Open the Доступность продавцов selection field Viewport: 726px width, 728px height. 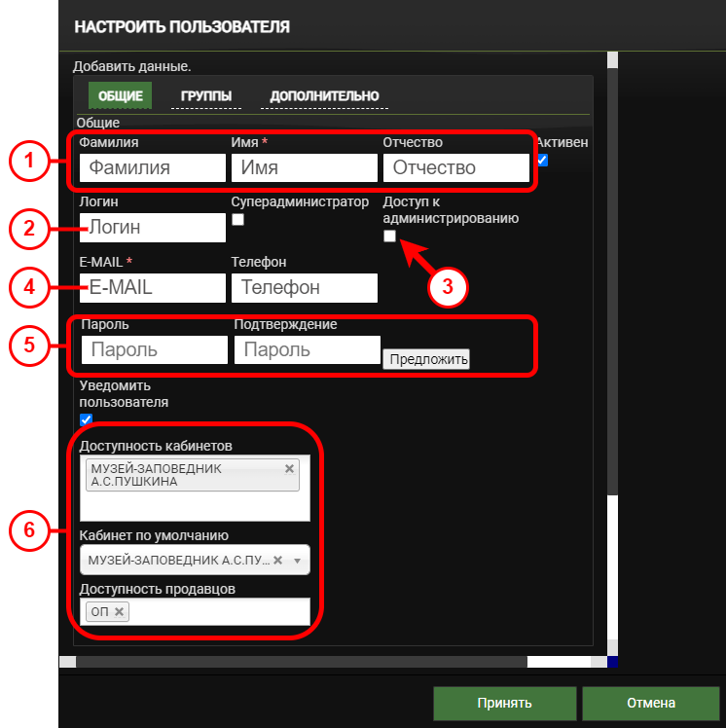pyautogui.click(x=214, y=611)
